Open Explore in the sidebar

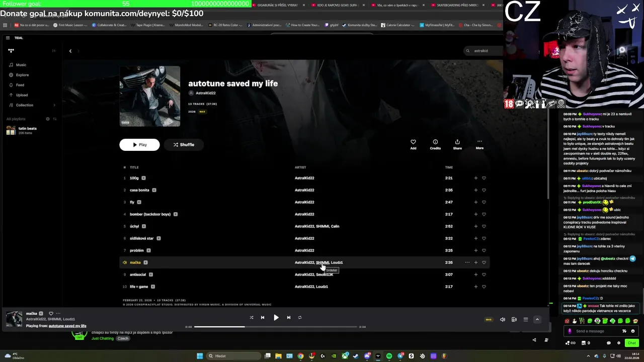coord(19,75)
